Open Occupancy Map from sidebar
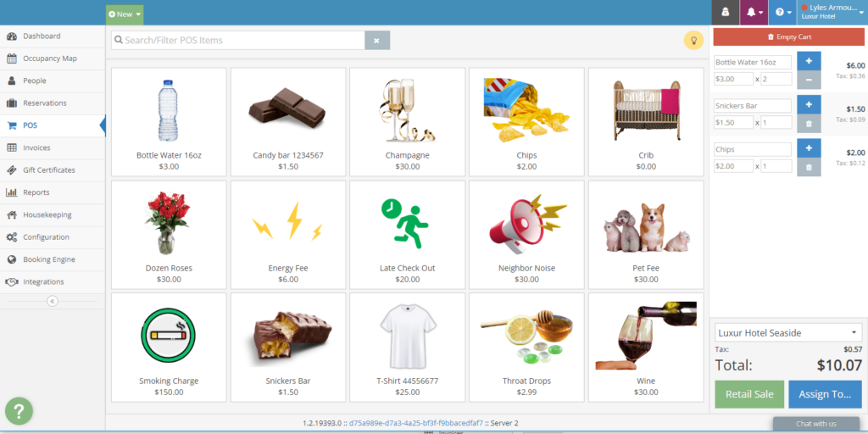Screen dimensions: 868x434 (53, 58)
